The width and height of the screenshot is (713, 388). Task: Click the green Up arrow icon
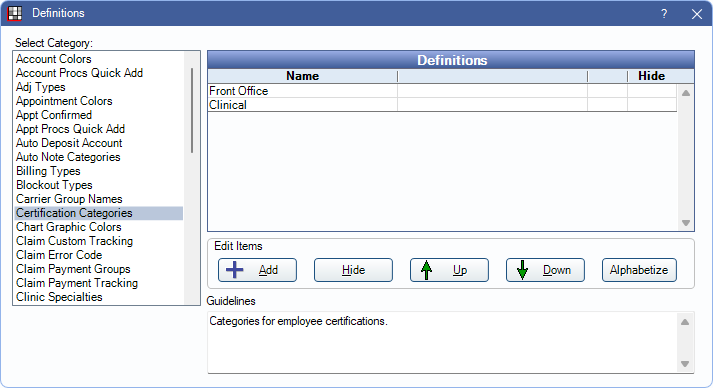pos(426,270)
